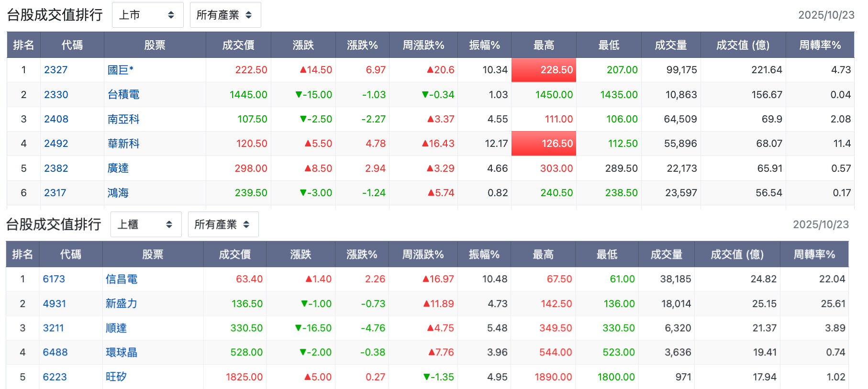Open 順達 stock link
Screen dimensions: 868x389
click(x=116, y=328)
